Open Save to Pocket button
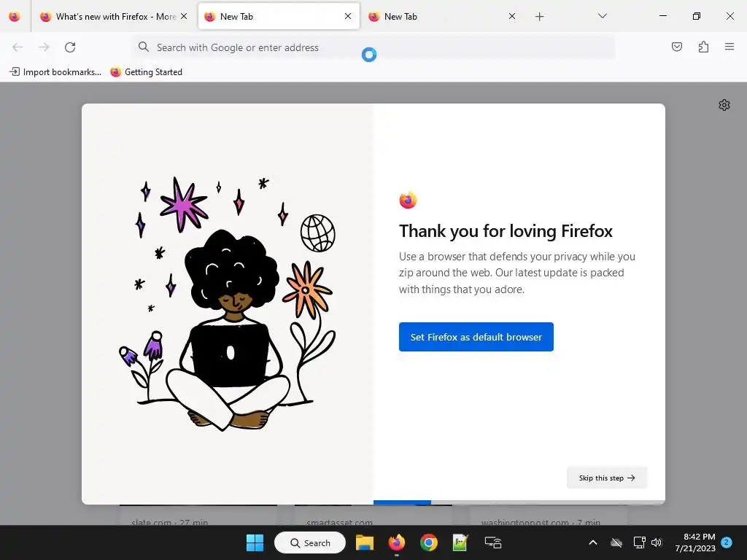Viewport: 747px width, 560px height. (676, 47)
